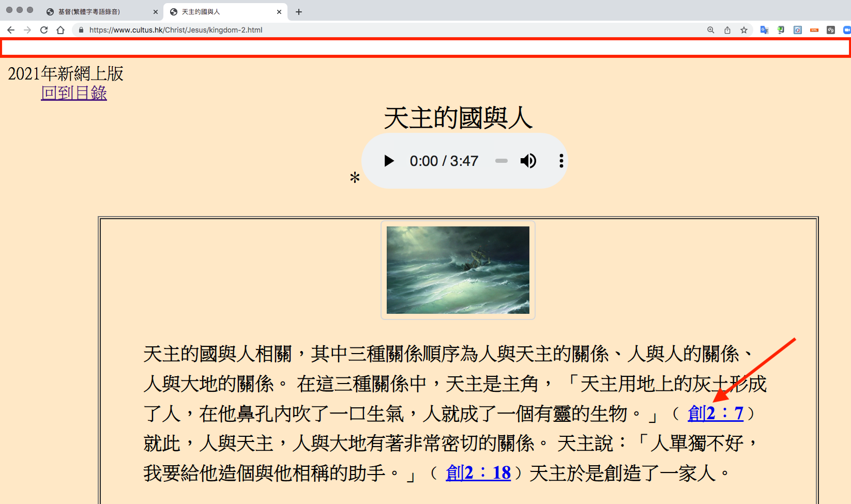The height and width of the screenshot is (504, 851).
Task: Go to the browser home page
Action: [62, 30]
